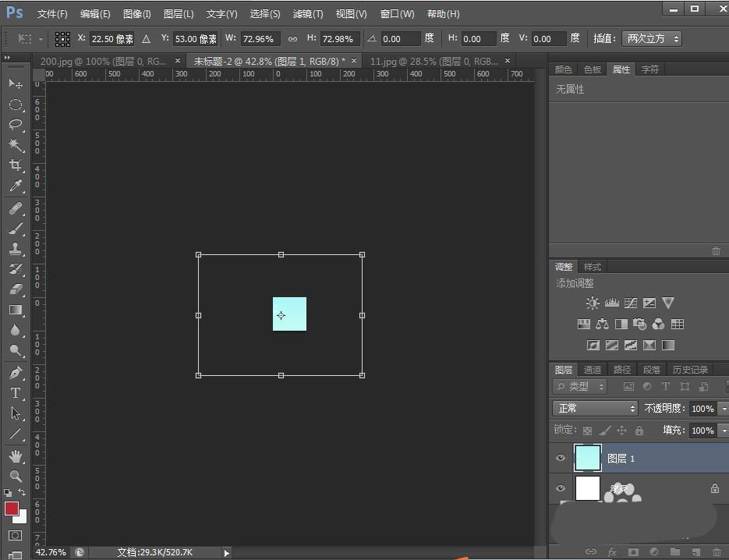Open the 滤镜 menu
The image size is (729, 560).
[307, 13]
